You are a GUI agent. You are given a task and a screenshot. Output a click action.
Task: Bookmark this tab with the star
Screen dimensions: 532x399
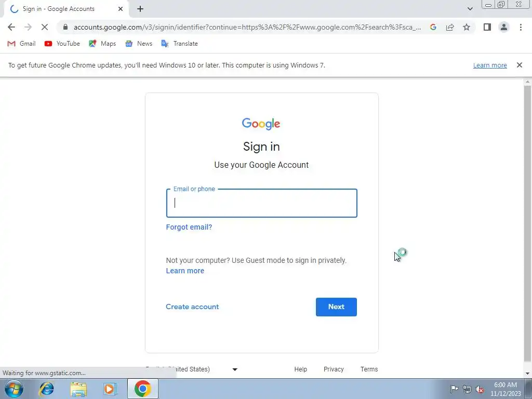(x=467, y=27)
